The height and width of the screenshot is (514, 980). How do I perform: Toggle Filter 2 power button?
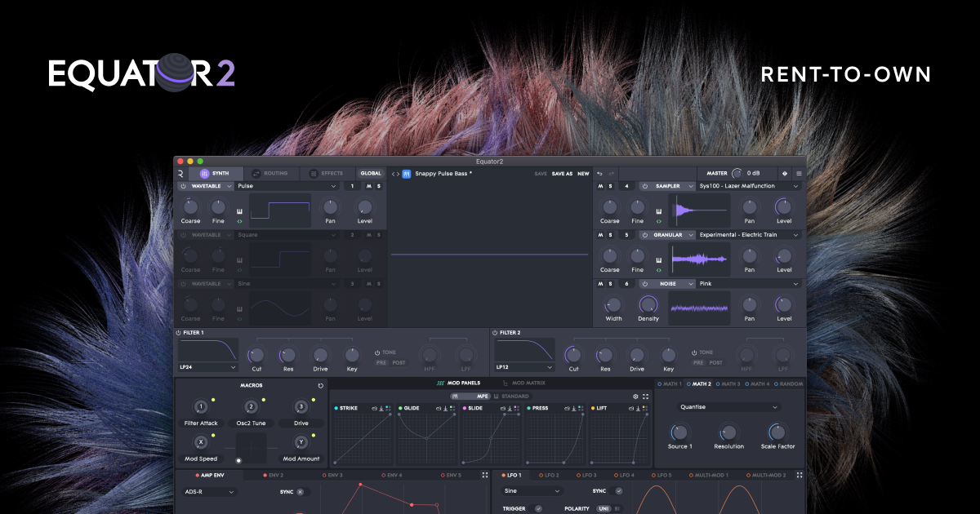pyautogui.click(x=495, y=333)
